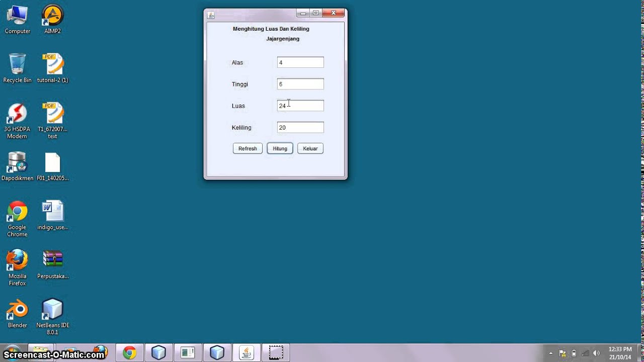Select the AIMP2 desktop shortcut
Viewport: 644px width, 362px height.
[52, 20]
